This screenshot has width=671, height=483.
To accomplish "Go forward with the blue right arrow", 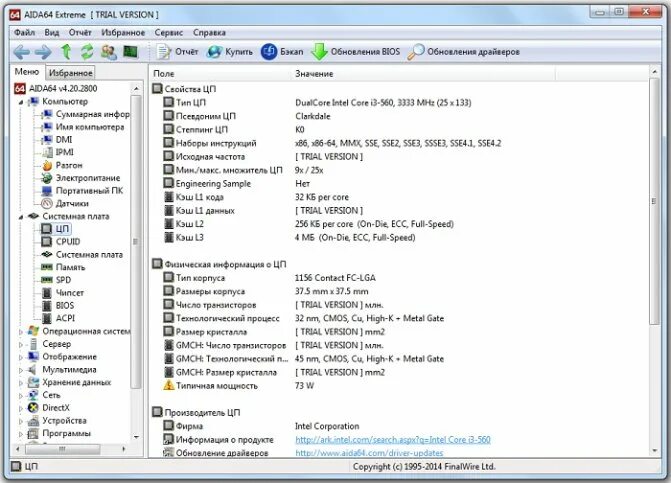I will tap(43, 52).
